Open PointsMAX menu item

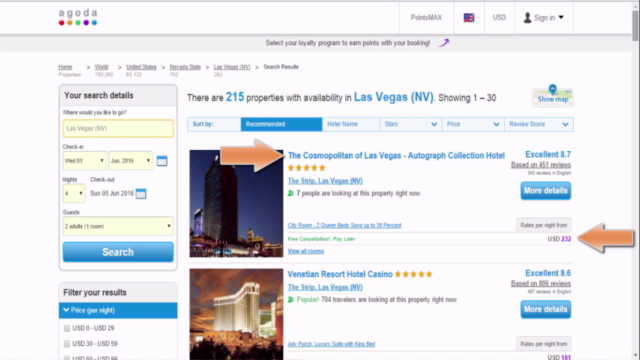tap(426, 18)
